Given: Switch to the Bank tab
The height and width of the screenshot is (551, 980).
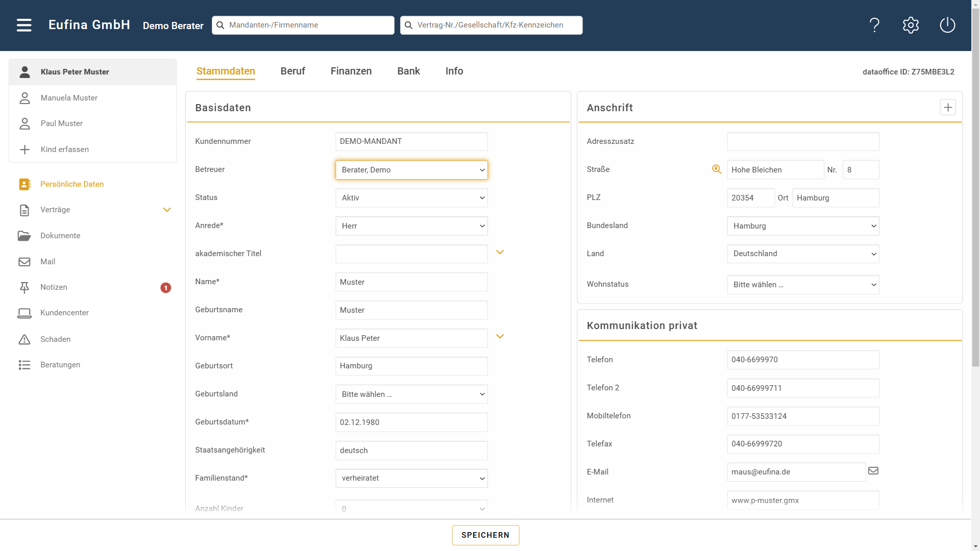Looking at the screenshot, I should coord(408,71).
